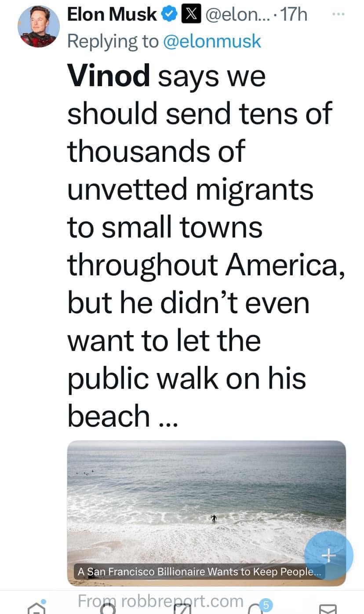Image resolution: width=364 pixels, height=614 pixels.
Task: Open the beach article preview image
Action: pyautogui.click(x=206, y=501)
